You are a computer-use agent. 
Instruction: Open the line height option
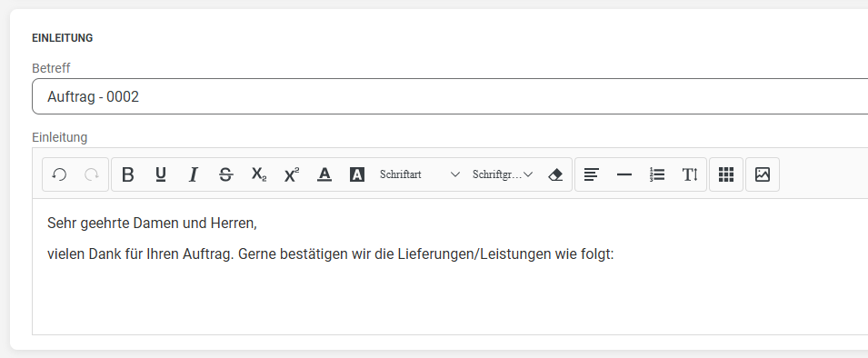click(x=690, y=174)
